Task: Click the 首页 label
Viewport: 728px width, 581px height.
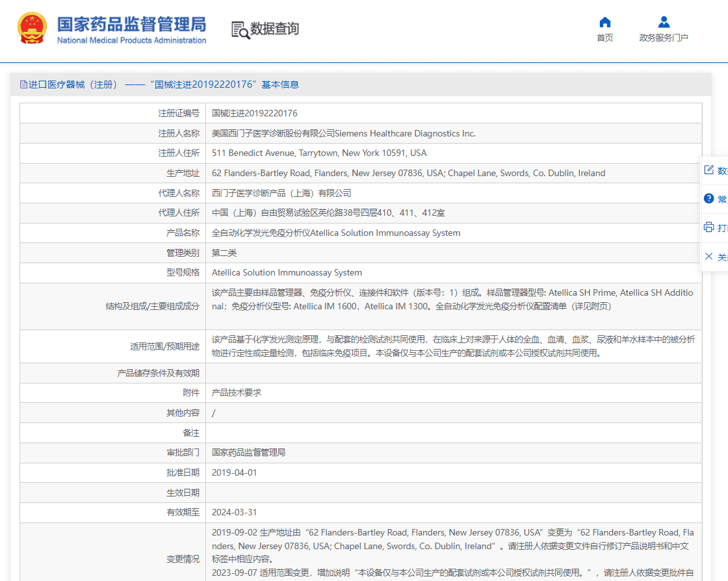Action: coord(605,38)
